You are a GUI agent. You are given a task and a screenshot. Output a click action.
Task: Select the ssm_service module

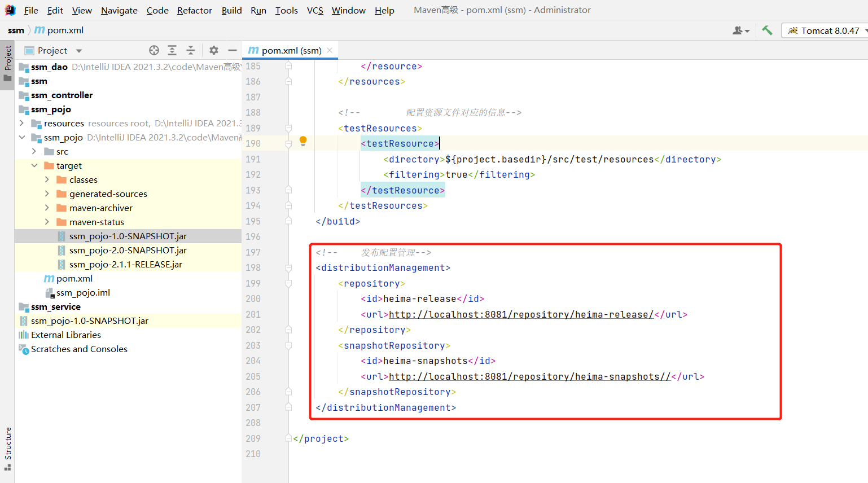click(128, 306)
